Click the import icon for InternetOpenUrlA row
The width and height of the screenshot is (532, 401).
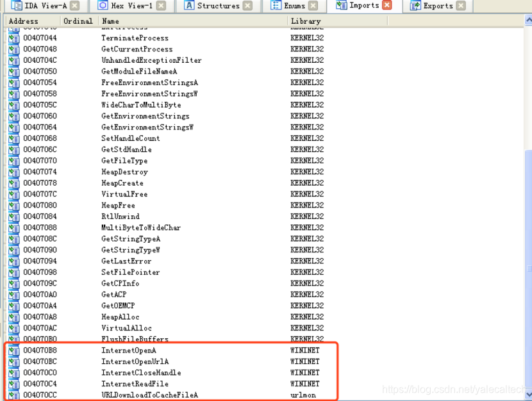point(14,362)
